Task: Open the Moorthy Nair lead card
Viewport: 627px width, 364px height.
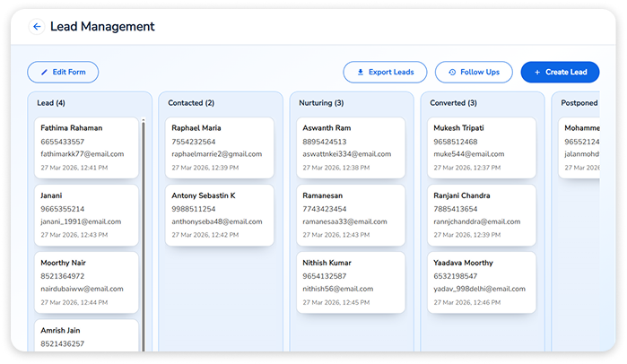Action: tap(86, 282)
